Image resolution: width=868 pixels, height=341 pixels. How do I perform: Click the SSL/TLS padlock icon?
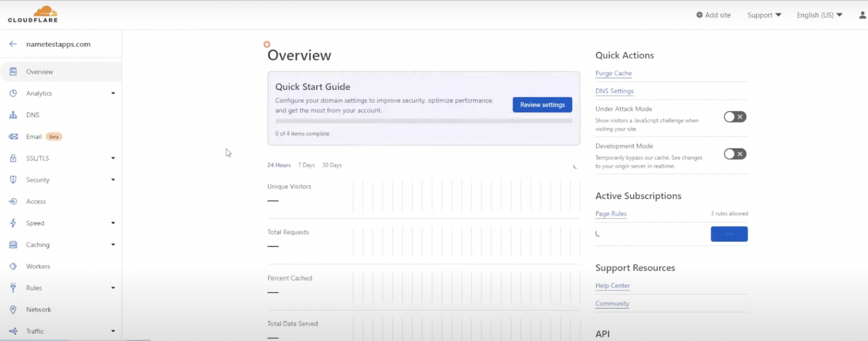point(13,158)
